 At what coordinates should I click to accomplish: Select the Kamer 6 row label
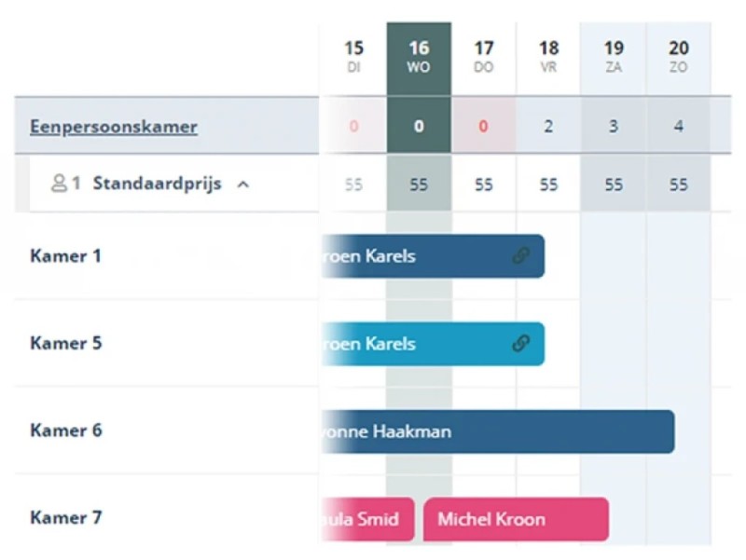(x=66, y=430)
